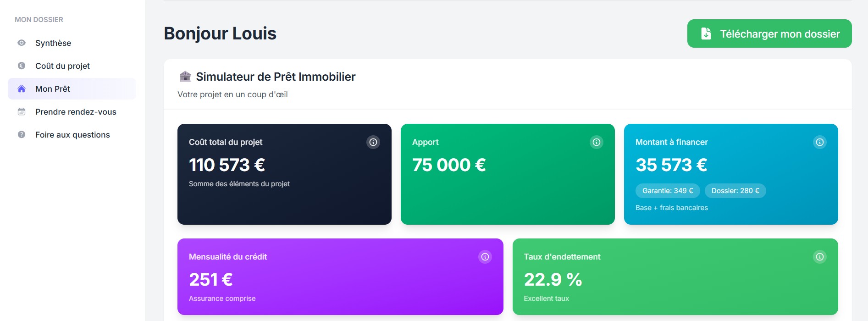Click the Dossier 280 € badge

click(x=735, y=191)
